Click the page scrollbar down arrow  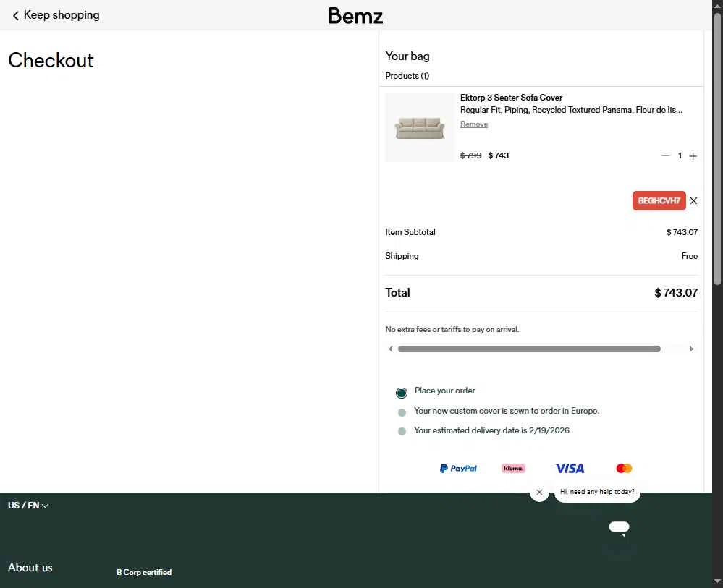coord(717,581)
